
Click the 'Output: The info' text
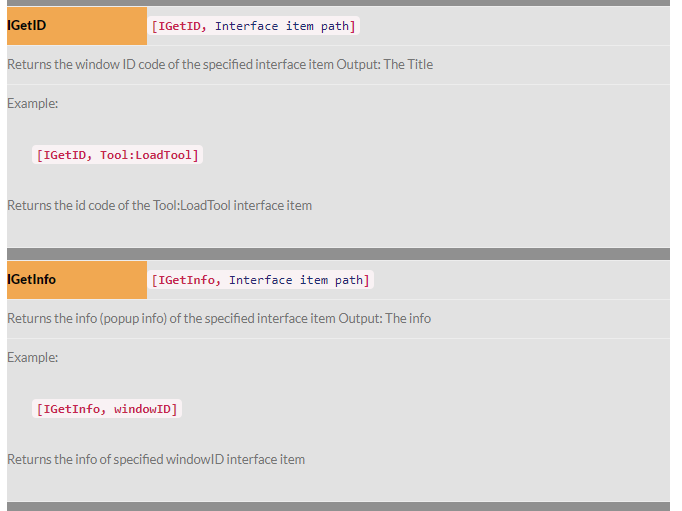385,318
